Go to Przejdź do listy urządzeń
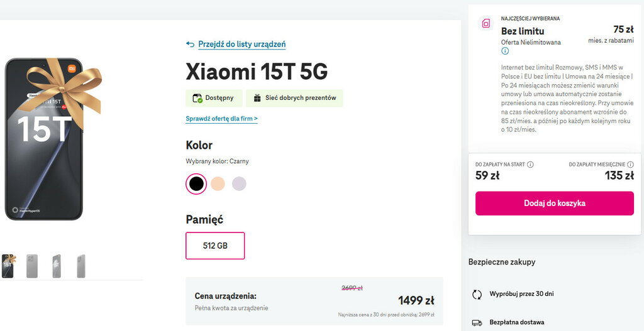This screenshot has height=331, width=644. 241,45
